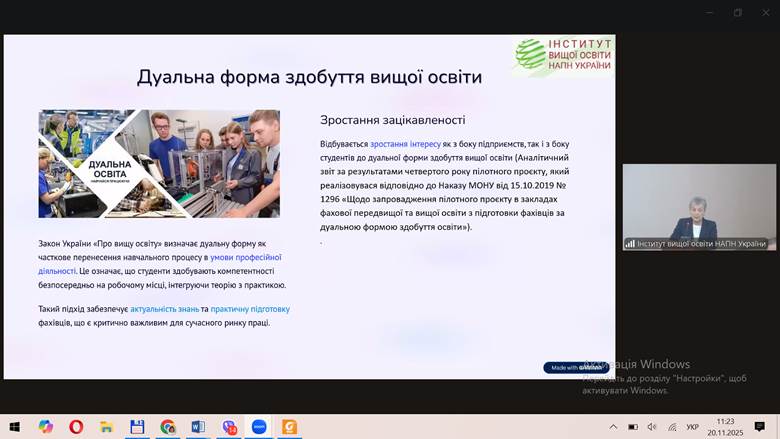
Task: Open the Wi-Fi network settings icon
Action: point(672,427)
